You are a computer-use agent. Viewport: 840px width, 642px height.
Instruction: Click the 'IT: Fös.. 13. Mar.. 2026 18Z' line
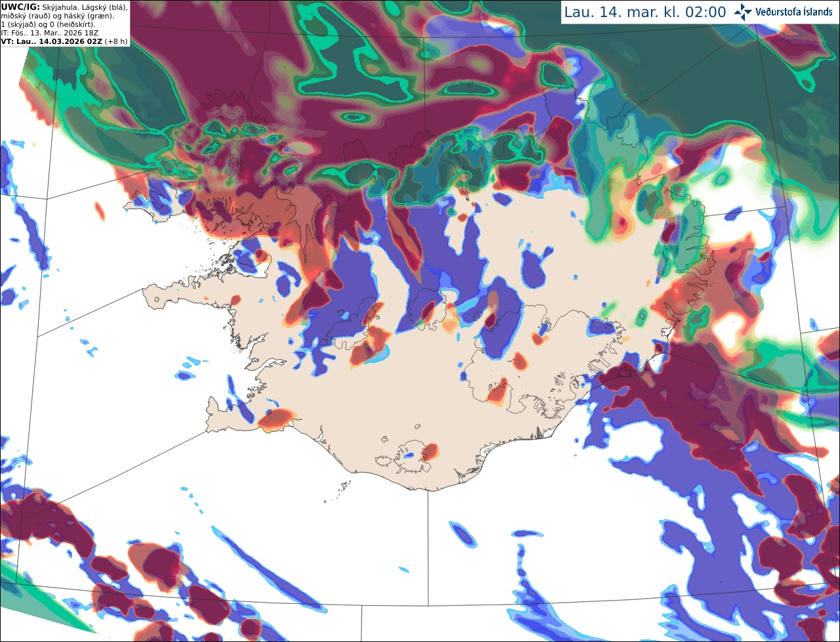click(x=49, y=32)
